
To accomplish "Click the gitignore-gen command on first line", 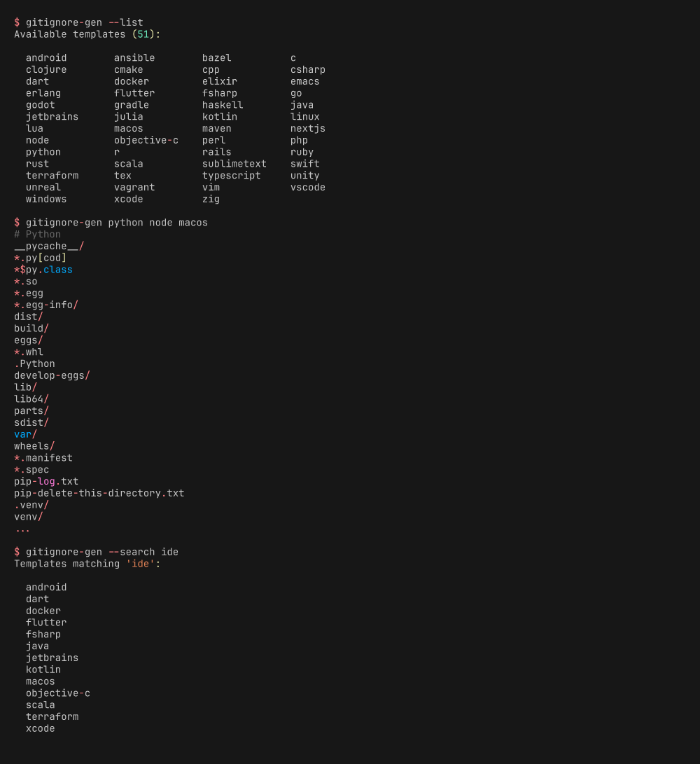I will click(x=64, y=22).
